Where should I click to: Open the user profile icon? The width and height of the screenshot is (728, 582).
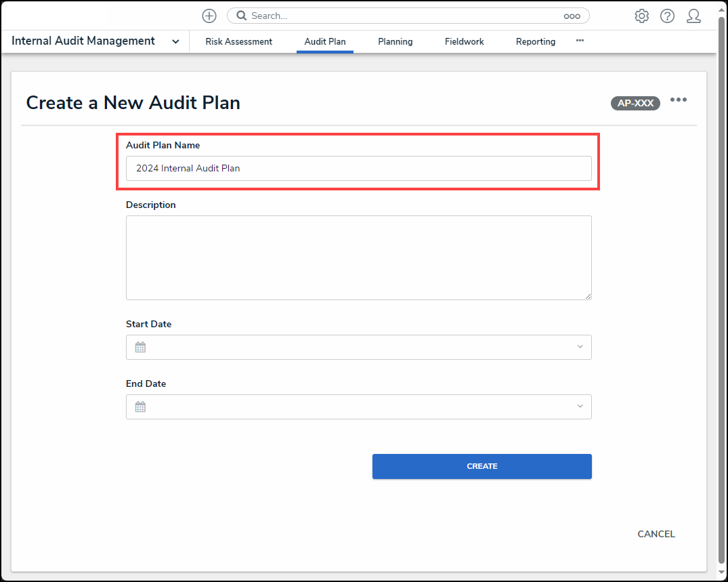coord(693,16)
